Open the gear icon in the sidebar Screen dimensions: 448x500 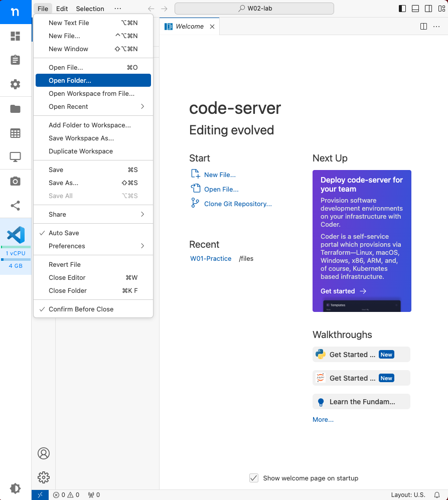(16, 84)
